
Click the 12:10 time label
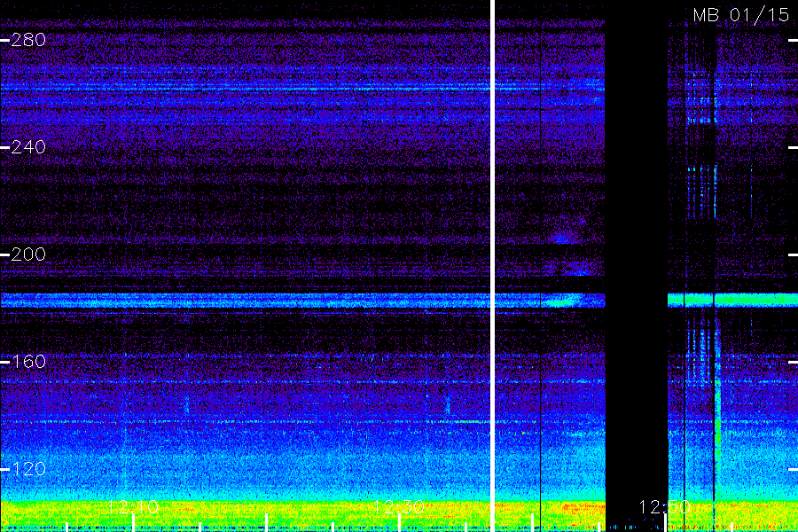point(133,506)
